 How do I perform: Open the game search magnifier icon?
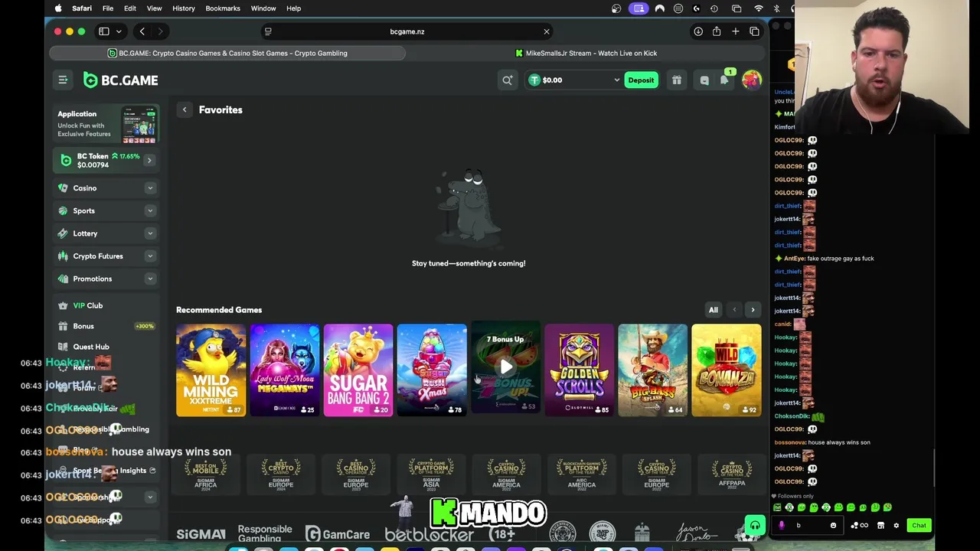click(507, 80)
